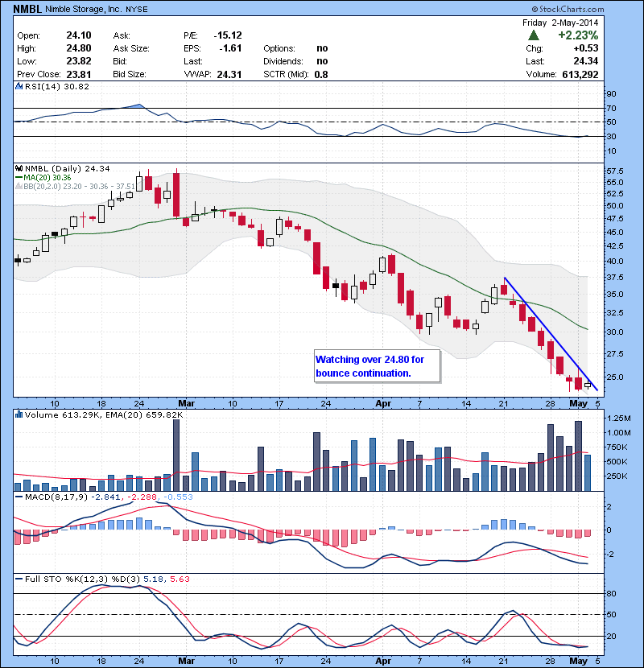The image size is (644, 668).
Task: Click the Nimble Storage, Inc. company name
Action: tap(84, 10)
